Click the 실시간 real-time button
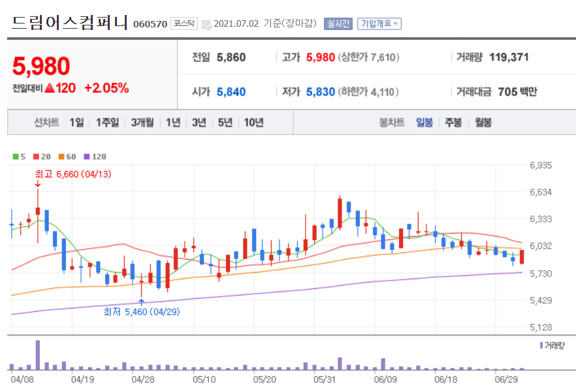Screen dimensions: 576x392 click(338, 24)
